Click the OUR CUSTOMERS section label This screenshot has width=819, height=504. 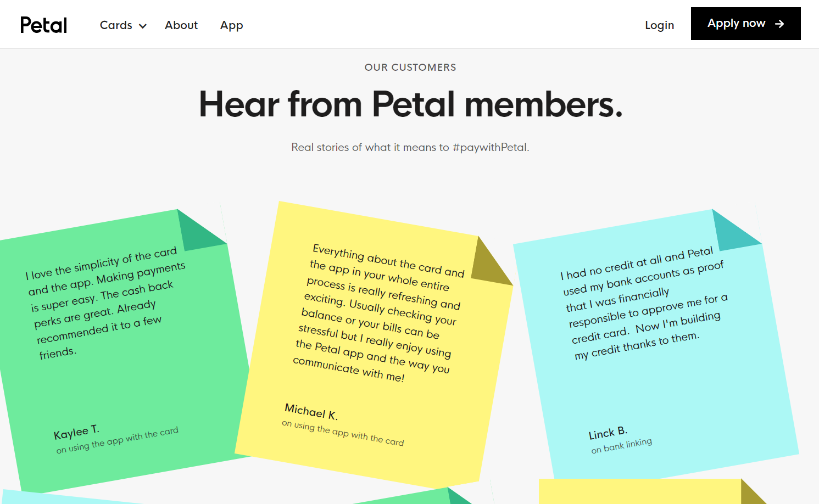pyautogui.click(x=410, y=67)
